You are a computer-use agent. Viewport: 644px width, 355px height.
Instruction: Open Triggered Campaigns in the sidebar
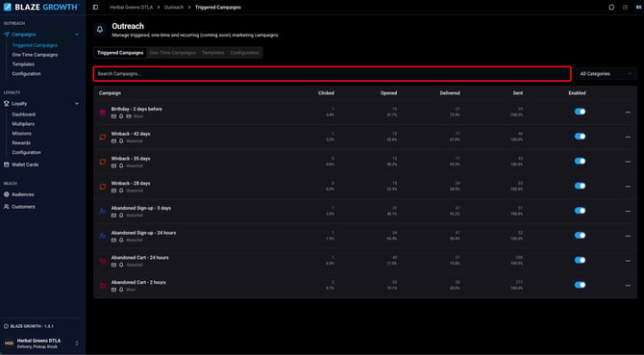tap(35, 45)
